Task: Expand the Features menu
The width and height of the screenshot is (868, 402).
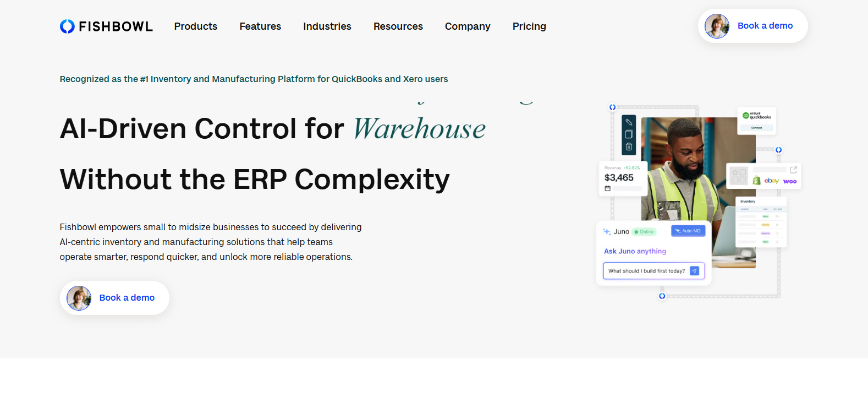Action: coord(260,26)
